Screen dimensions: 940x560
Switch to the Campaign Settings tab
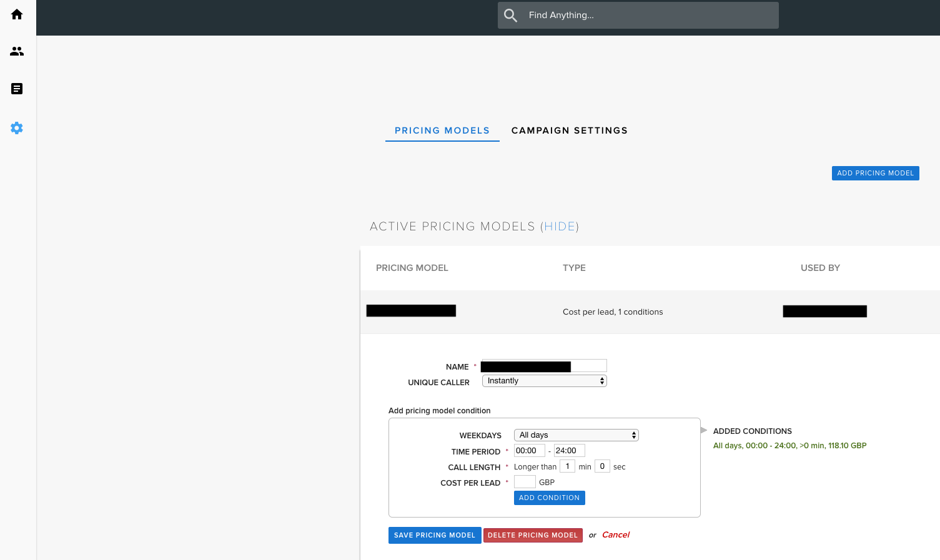point(569,130)
